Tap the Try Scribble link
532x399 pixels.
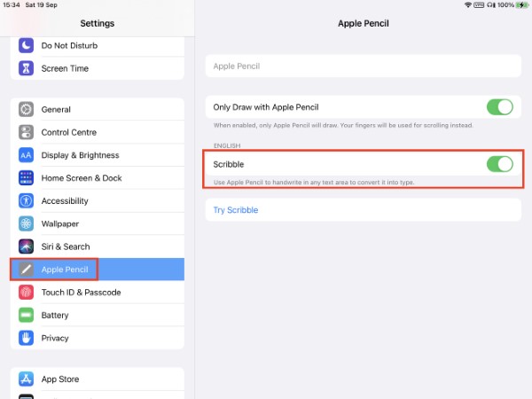(235, 210)
